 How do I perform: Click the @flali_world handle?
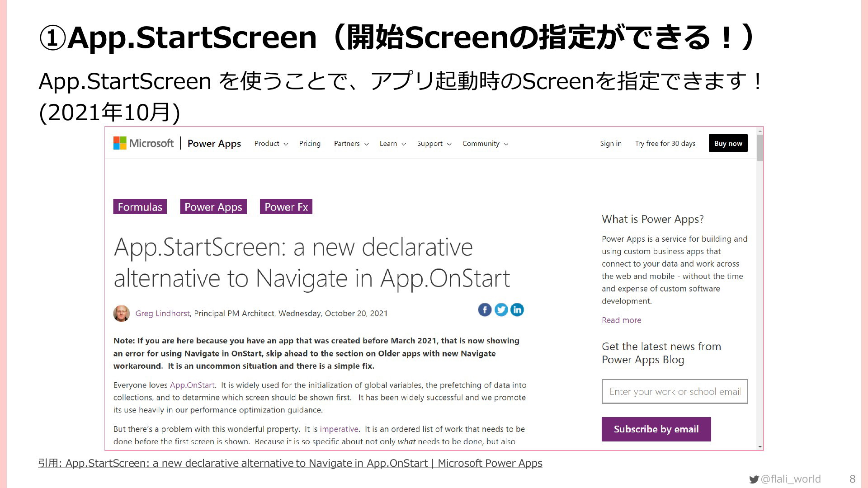pos(791,479)
